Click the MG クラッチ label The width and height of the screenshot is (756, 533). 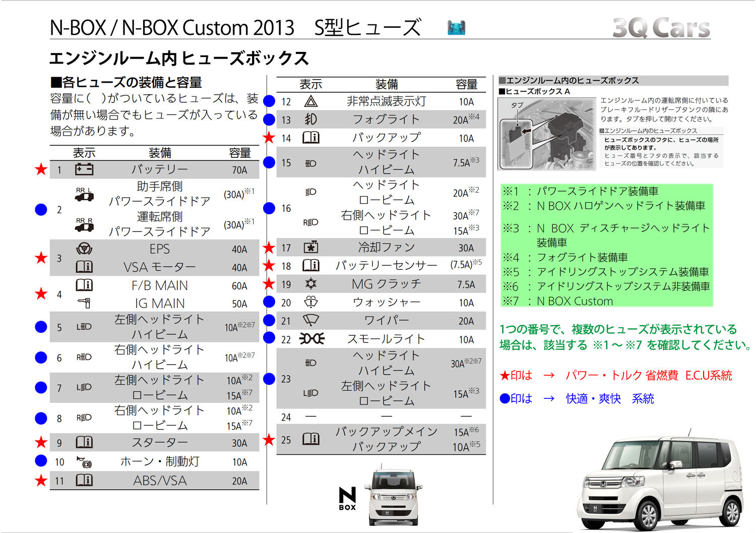click(387, 284)
